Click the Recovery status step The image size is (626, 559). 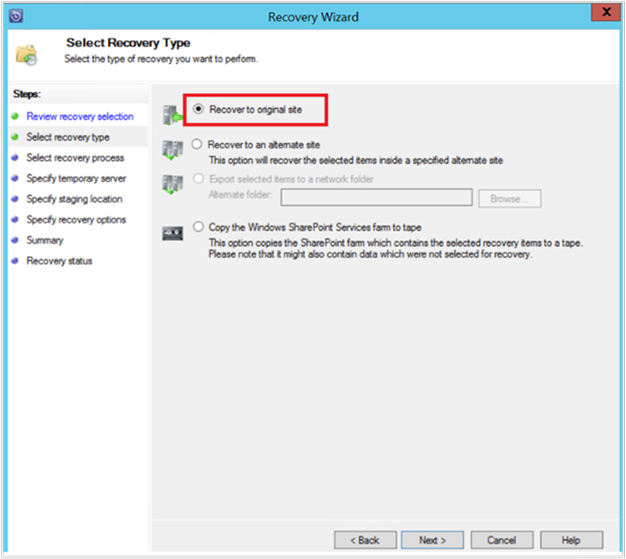pyautogui.click(x=59, y=261)
